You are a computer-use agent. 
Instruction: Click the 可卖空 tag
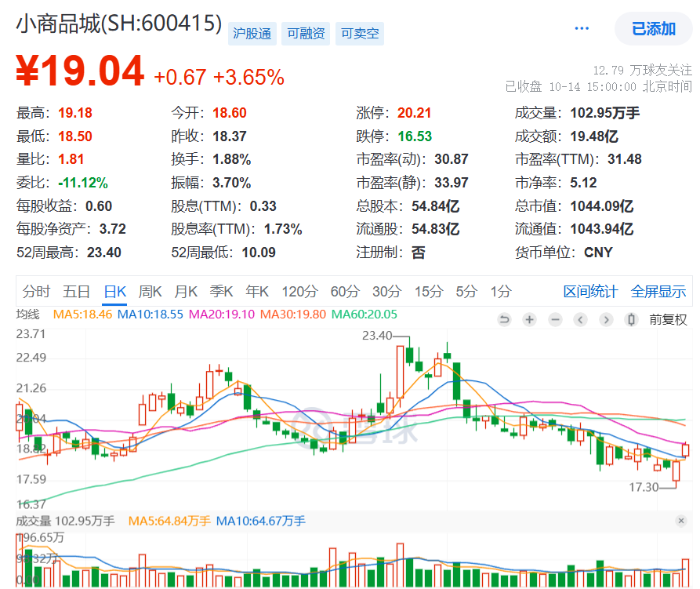tap(360, 34)
